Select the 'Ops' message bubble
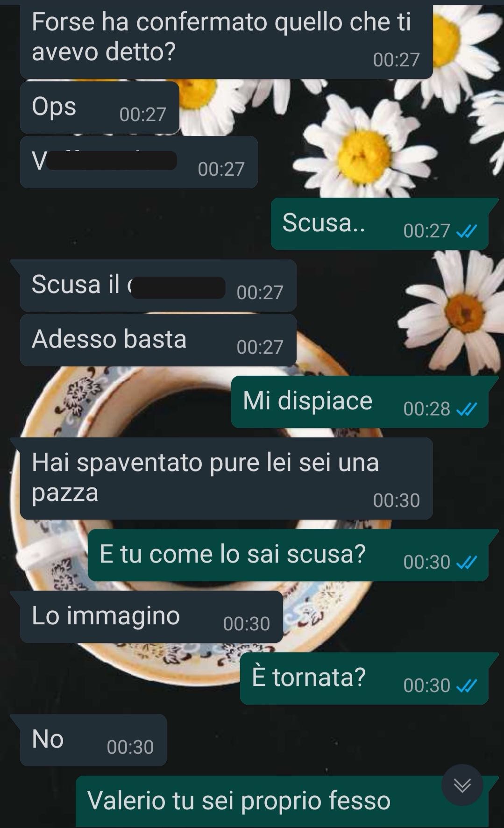Viewport: 504px width, 828px height. pos(99,107)
